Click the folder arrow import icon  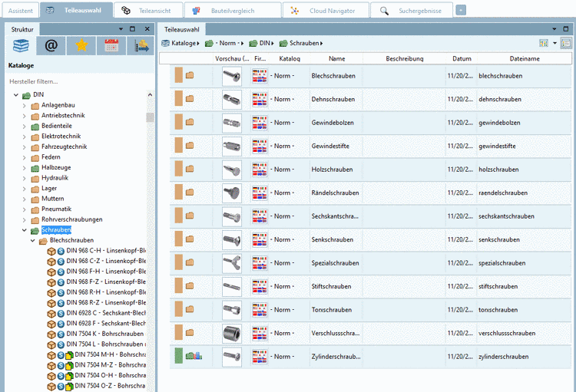pyautogui.click(x=141, y=45)
